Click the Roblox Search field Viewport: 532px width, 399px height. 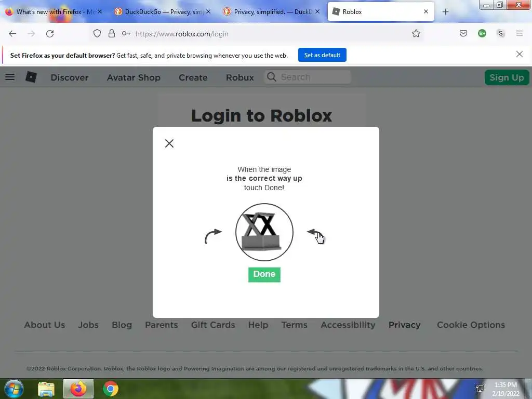(x=308, y=77)
